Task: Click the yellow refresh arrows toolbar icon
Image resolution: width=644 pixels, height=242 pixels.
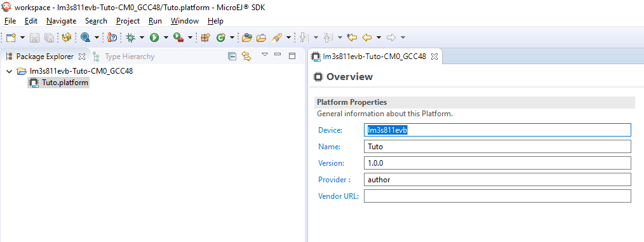Action: (67, 37)
